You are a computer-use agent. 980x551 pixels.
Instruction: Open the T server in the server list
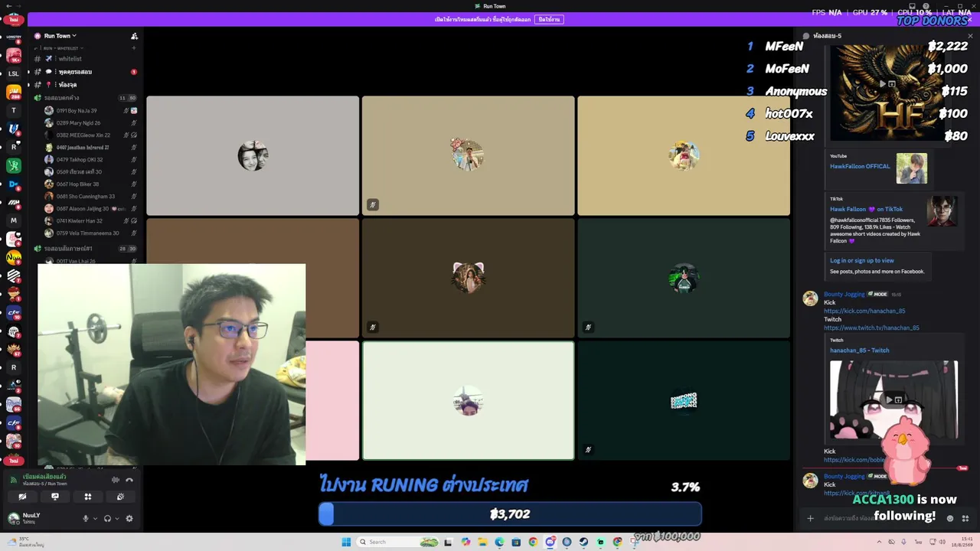14,110
